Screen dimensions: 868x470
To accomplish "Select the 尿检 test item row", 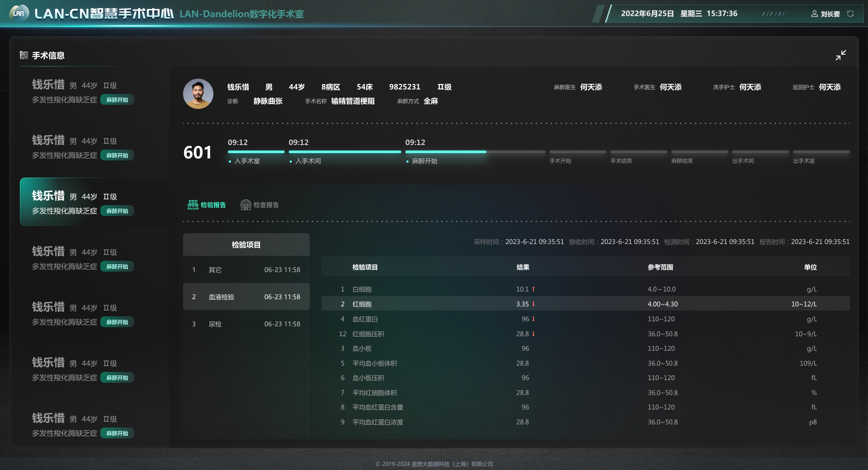I will (x=246, y=324).
